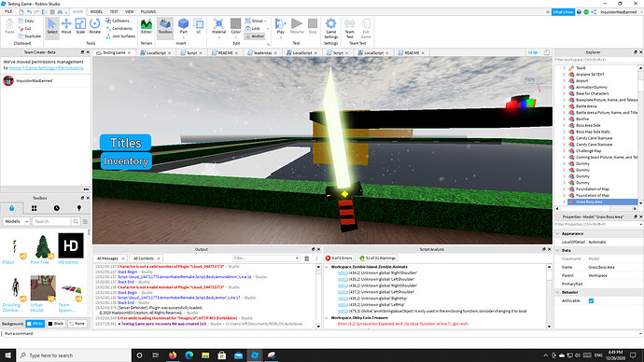
Task: Open Game Settings
Action: [x=330, y=28]
